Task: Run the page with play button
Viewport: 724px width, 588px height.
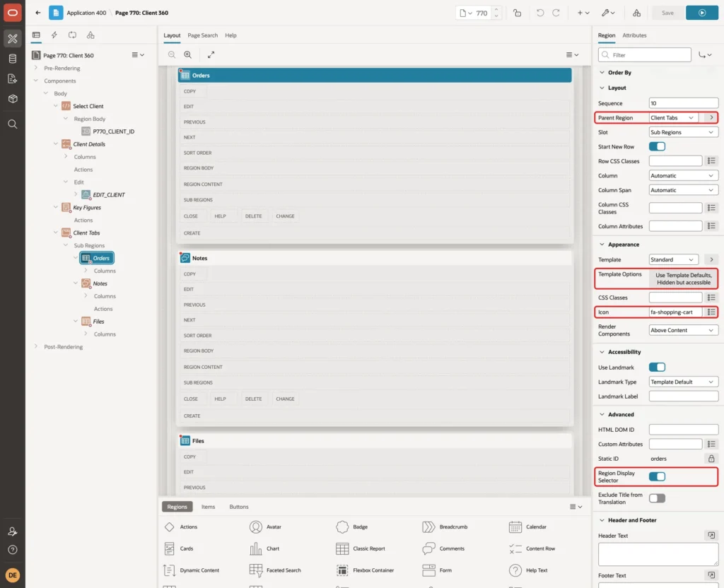Action: coord(702,13)
